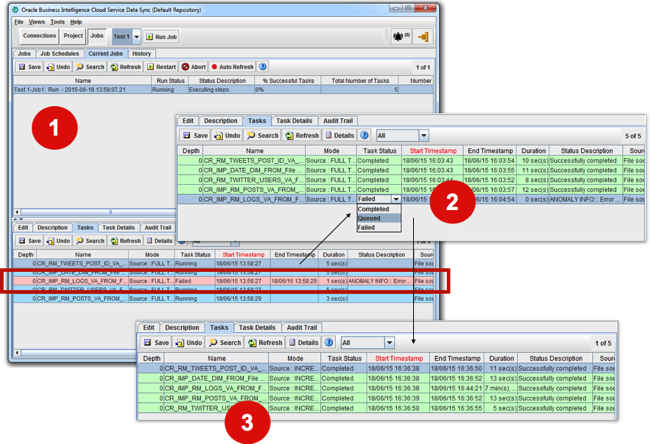Click Save in the bottom INCRE tasks panel
The width and height of the screenshot is (650, 444).
pyautogui.click(x=156, y=343)
